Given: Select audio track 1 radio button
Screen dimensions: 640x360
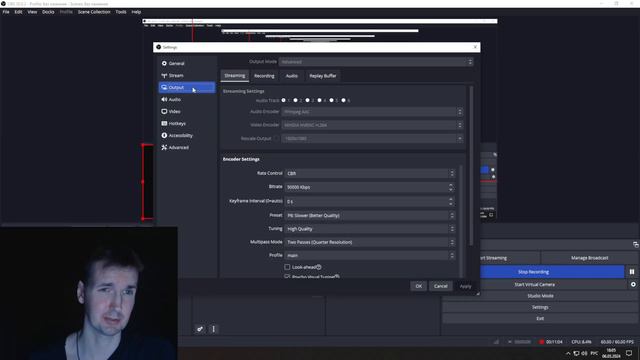Looking at the screenshot, I should pos(284,100).
